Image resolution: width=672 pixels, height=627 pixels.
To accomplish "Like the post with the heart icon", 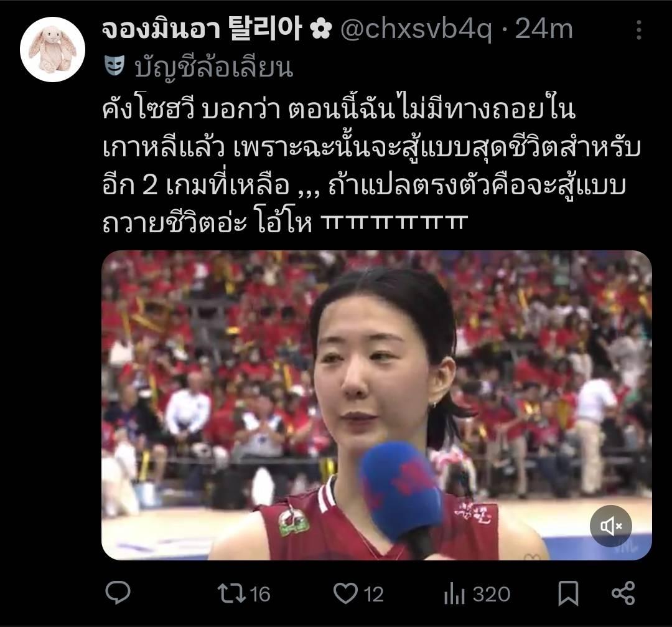I will (x=345, y=594).
